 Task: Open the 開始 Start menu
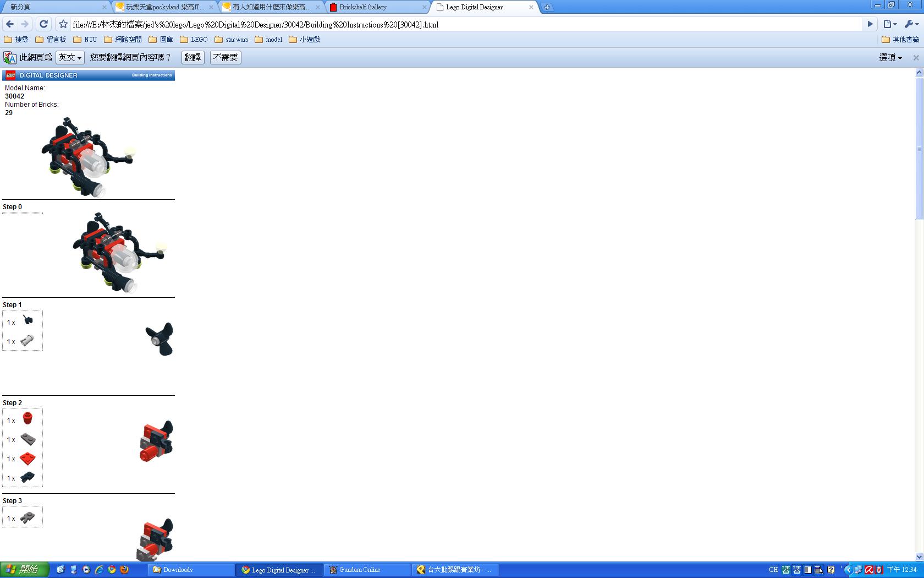point(25,570)
